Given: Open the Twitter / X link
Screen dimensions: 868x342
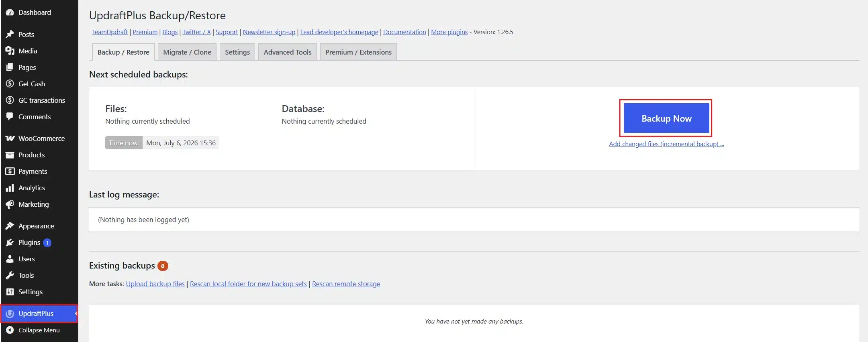Looking at the screenshot, I should [x=196, y=32].
